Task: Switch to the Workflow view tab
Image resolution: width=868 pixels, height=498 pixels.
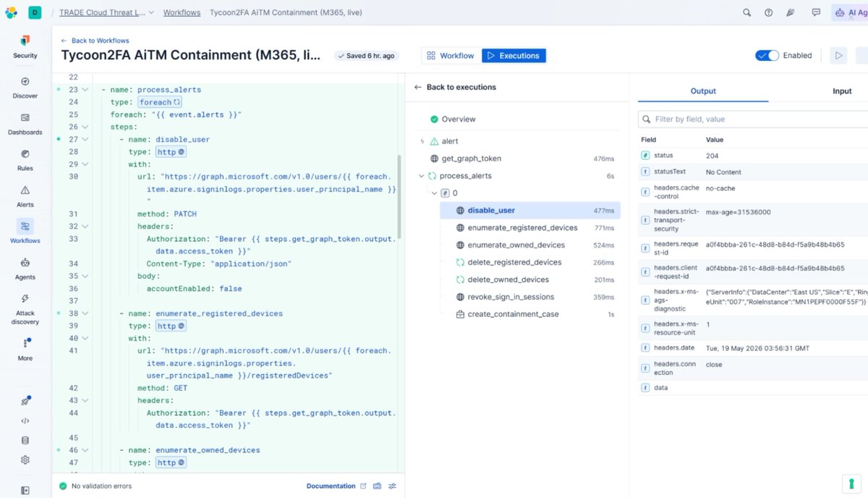Action: 451,56
